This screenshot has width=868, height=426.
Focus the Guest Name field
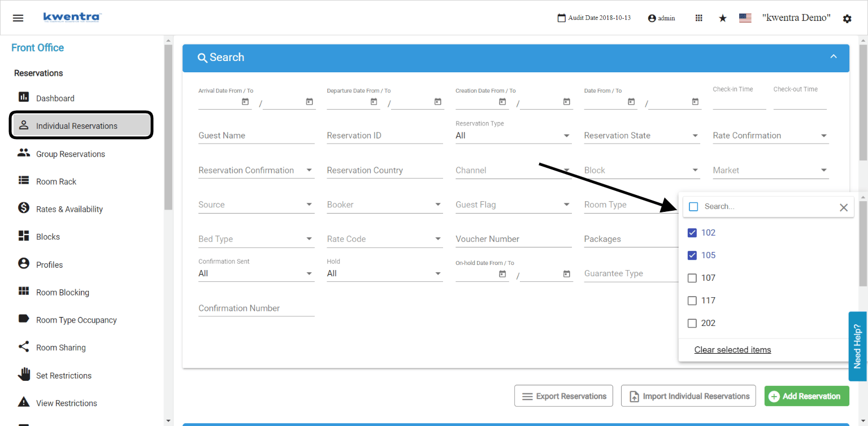tap(257, 136)
